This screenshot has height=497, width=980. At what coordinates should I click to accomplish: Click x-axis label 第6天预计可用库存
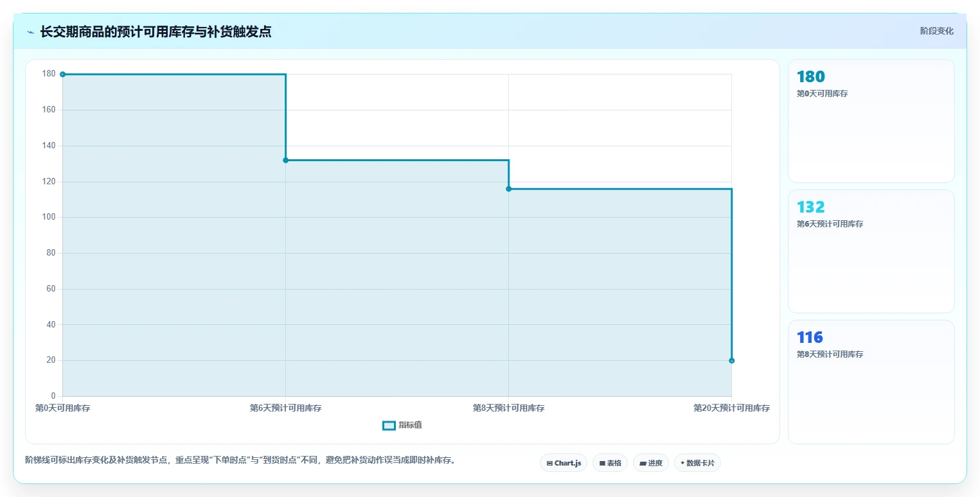285,408
